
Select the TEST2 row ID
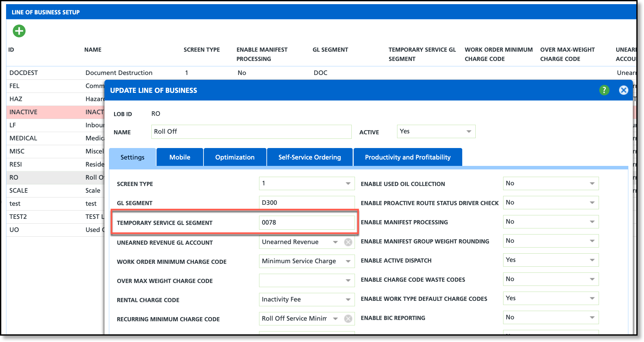pyautogui.click(x=18, y=217)
